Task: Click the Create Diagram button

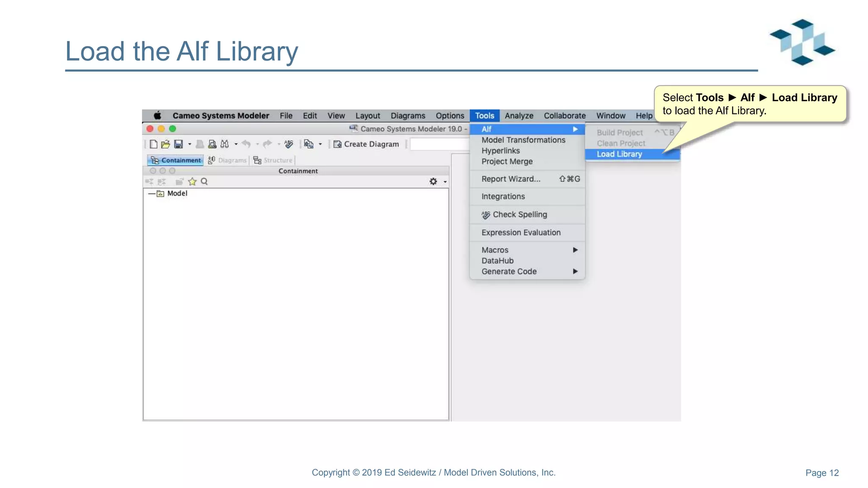Action: [366, 144]
